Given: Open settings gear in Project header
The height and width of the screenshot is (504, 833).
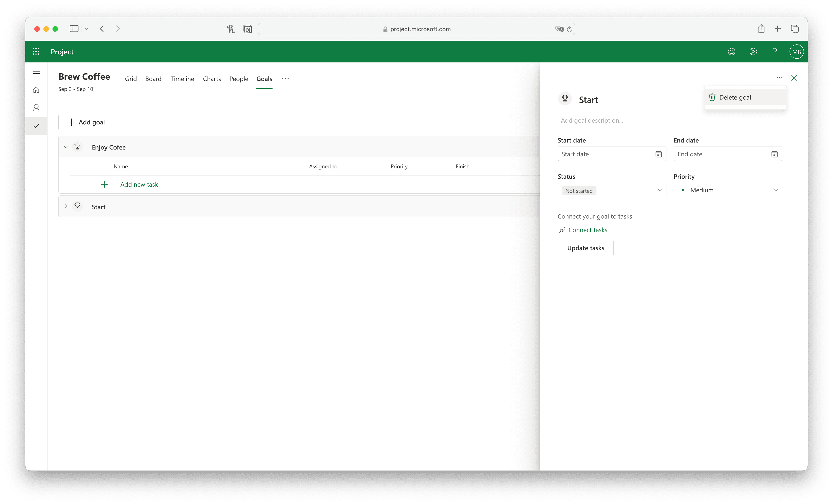Looking at the screenshot, I should (x=753, y=52).
